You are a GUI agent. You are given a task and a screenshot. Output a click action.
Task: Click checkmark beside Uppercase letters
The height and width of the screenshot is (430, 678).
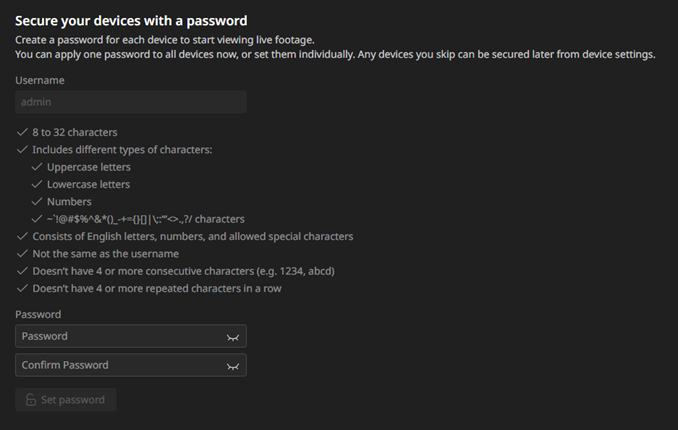point(37,167)
